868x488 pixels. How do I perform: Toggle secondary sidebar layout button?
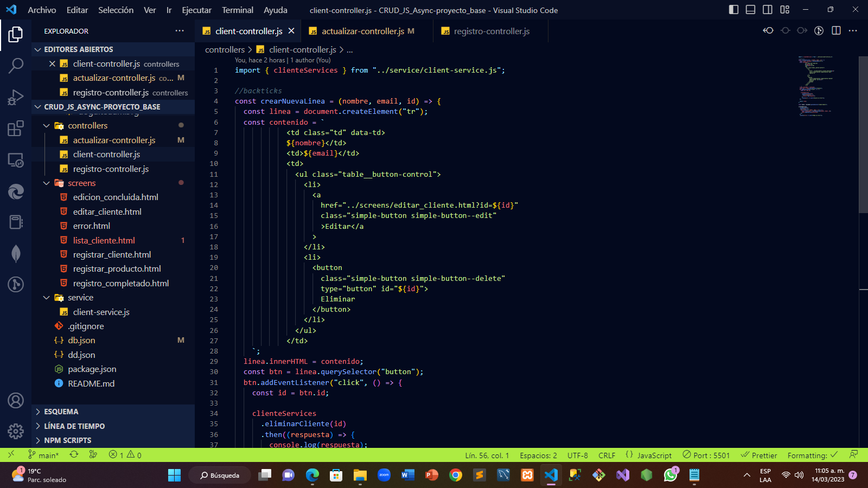tap(767, 10)
